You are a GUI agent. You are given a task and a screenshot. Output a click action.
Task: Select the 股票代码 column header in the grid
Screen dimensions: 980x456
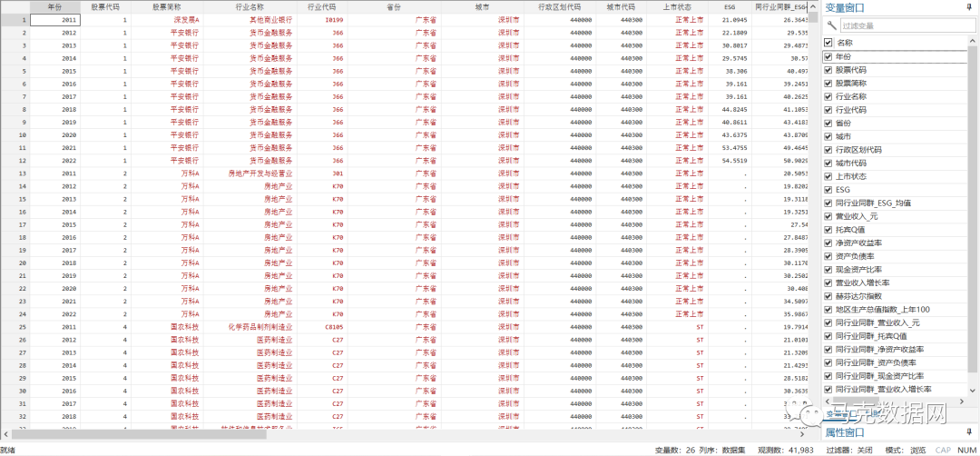[105, 7]
